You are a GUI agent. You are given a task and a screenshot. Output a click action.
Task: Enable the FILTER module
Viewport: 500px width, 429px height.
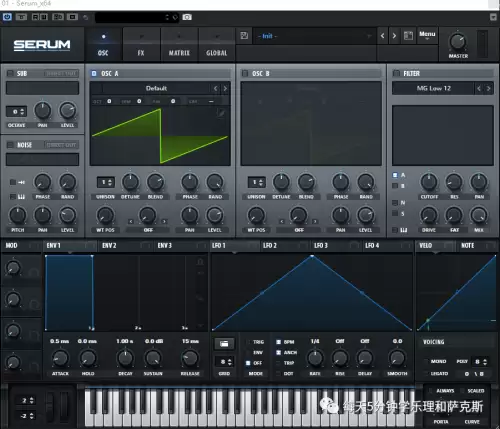pos(396,73)
